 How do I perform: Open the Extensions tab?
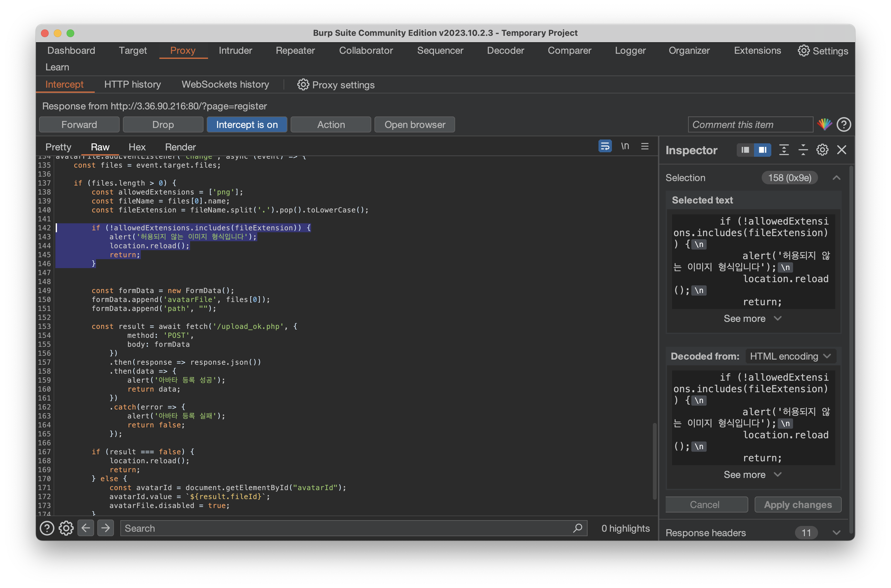(758, 51)
